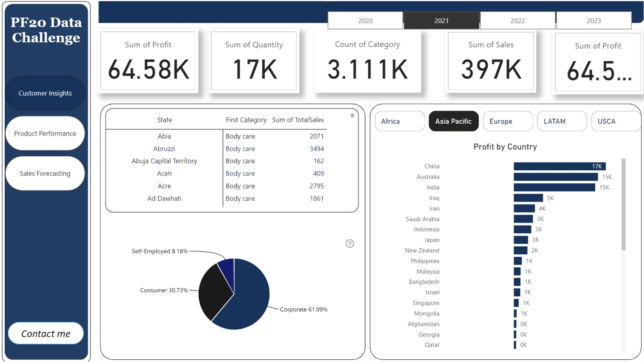Image resolution: width=644 pixels, height=362 pixels.
Task: Select the 2023 year slicer
Action: (x=594, y=21)
